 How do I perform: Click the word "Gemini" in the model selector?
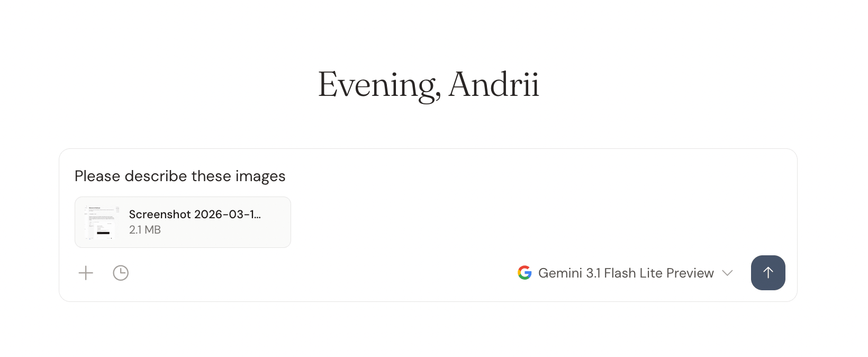(x=560, y=273)
